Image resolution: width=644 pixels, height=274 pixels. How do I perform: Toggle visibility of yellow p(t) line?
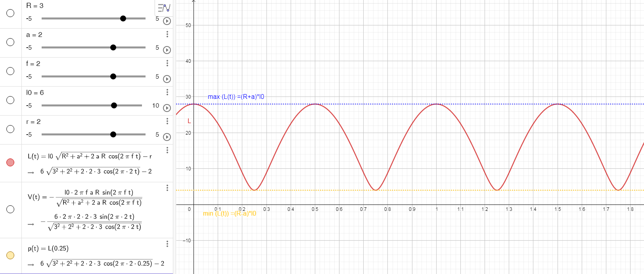pyautogui.click(x=10, y=255)
